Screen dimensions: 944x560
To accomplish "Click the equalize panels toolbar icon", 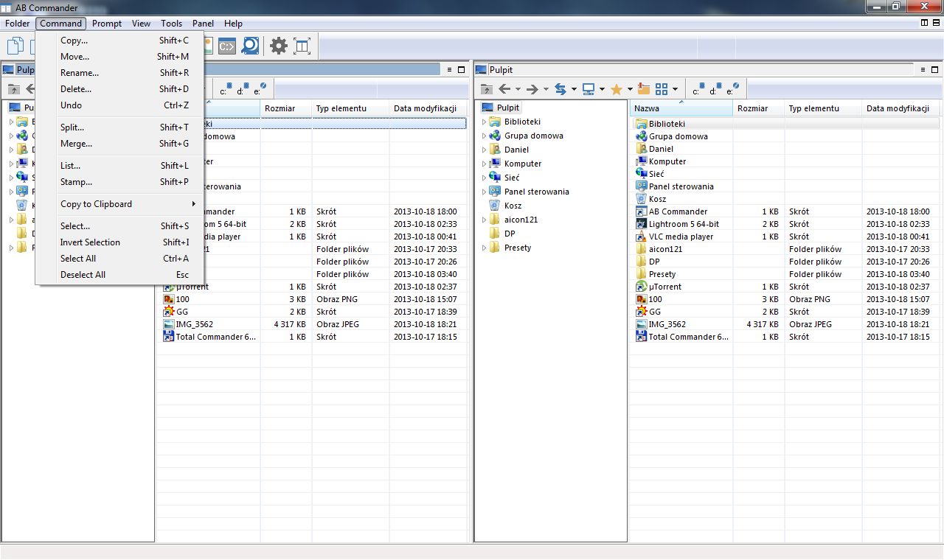I will tap(302, 46).
